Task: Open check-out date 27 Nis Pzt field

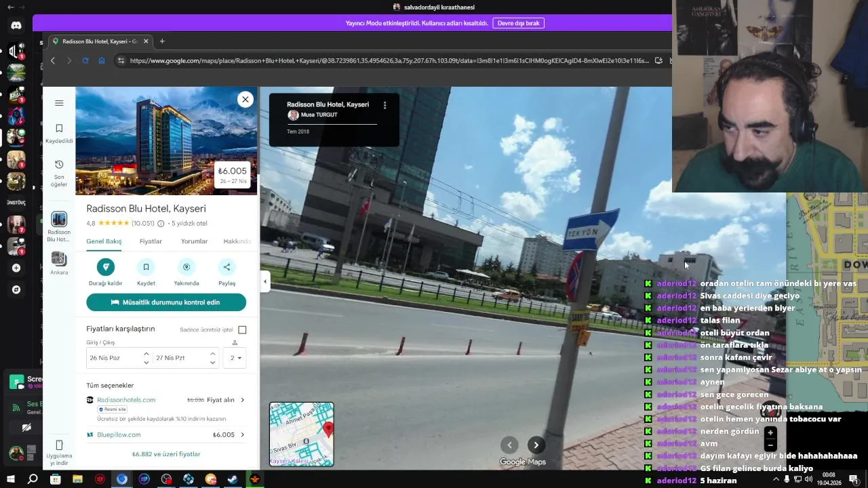Action: [x=180, y=358]
